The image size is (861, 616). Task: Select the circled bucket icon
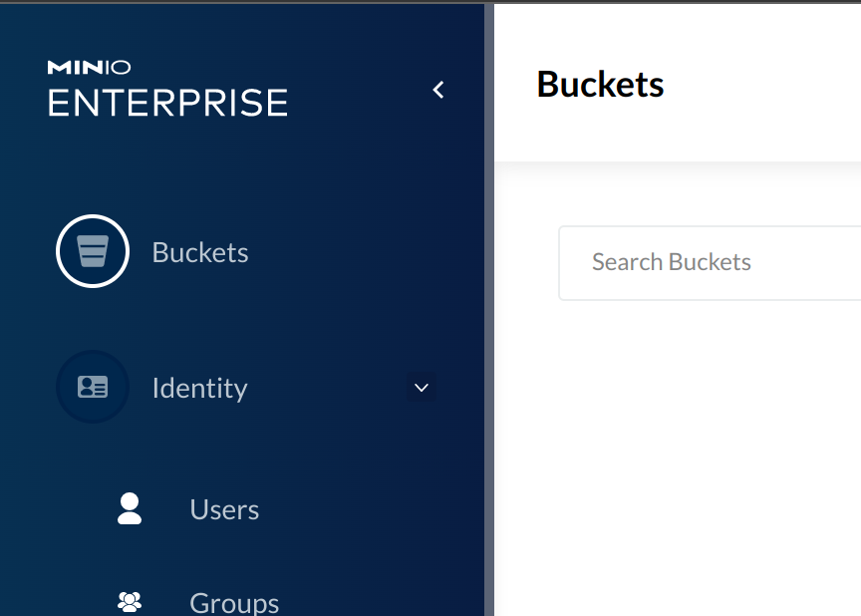(x=93, y=251)
